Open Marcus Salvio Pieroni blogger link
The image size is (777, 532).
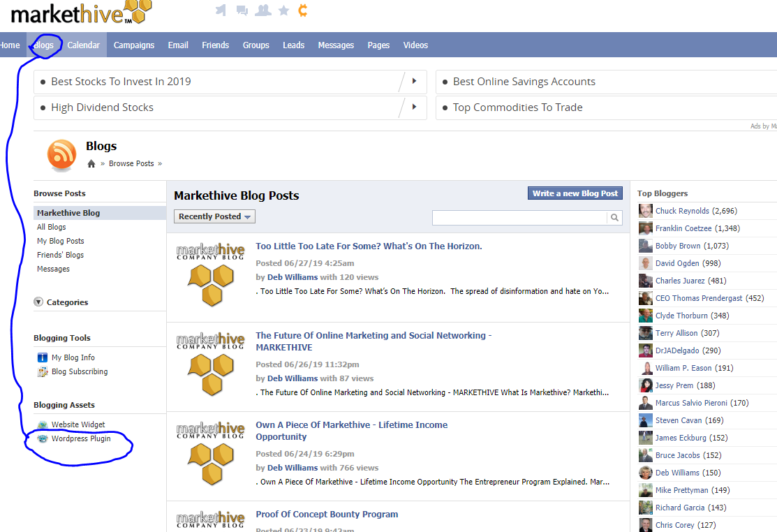click(691, 404)
